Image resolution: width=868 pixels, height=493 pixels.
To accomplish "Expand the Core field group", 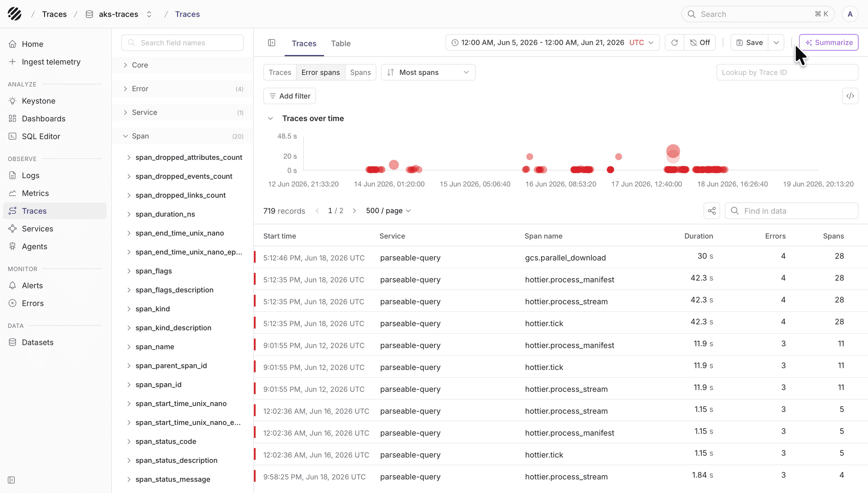I will coord(183,65).
